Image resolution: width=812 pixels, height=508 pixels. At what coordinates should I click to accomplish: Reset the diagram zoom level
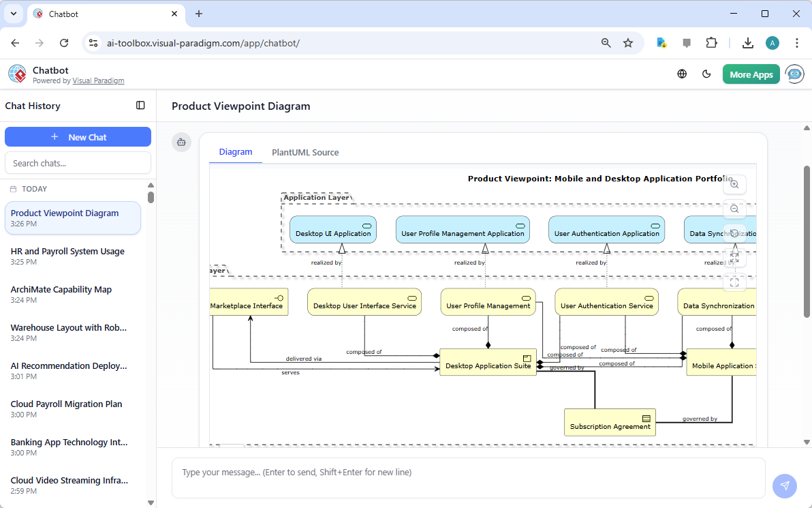pyautogui.click(x=734, y=233)
